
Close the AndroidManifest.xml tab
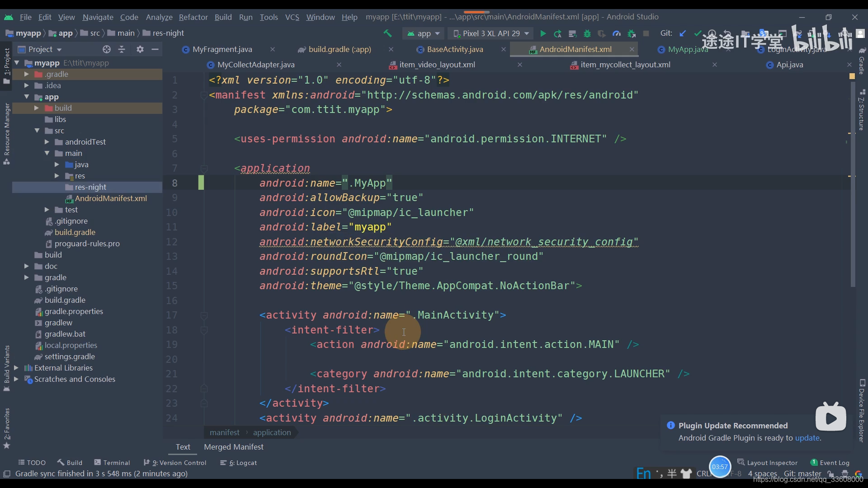pyautogui.click(x=632, y=49)
